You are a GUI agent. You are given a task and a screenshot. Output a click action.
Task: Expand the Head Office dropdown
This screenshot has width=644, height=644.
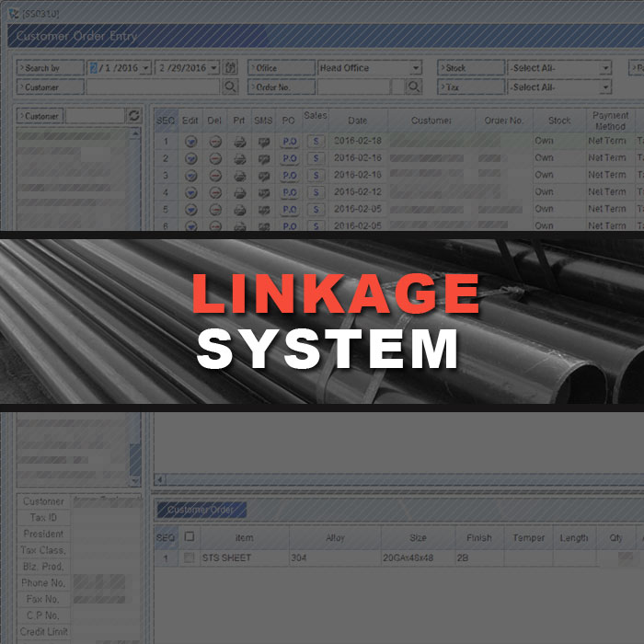(x=416, y=68)
